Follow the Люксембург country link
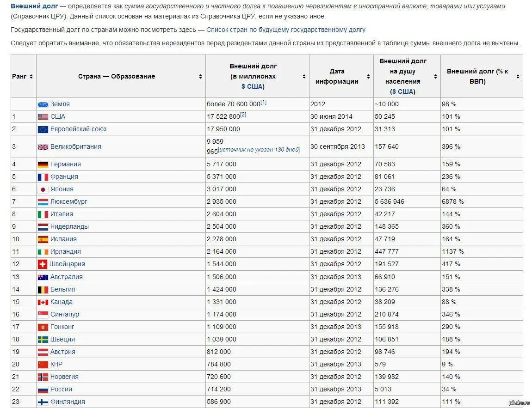This screenshot has height=408, width=532. coord(68,202)
